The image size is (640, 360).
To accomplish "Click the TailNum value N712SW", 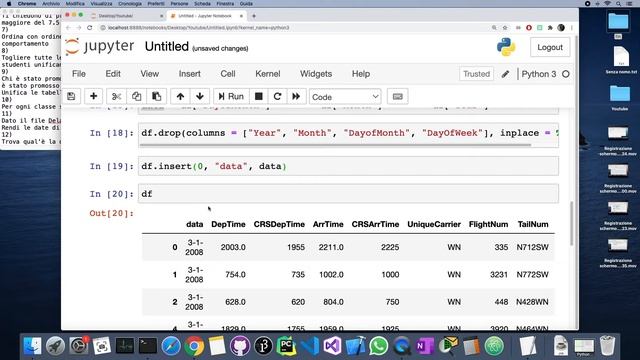I will pyautogui.click(x=533, y=247).
